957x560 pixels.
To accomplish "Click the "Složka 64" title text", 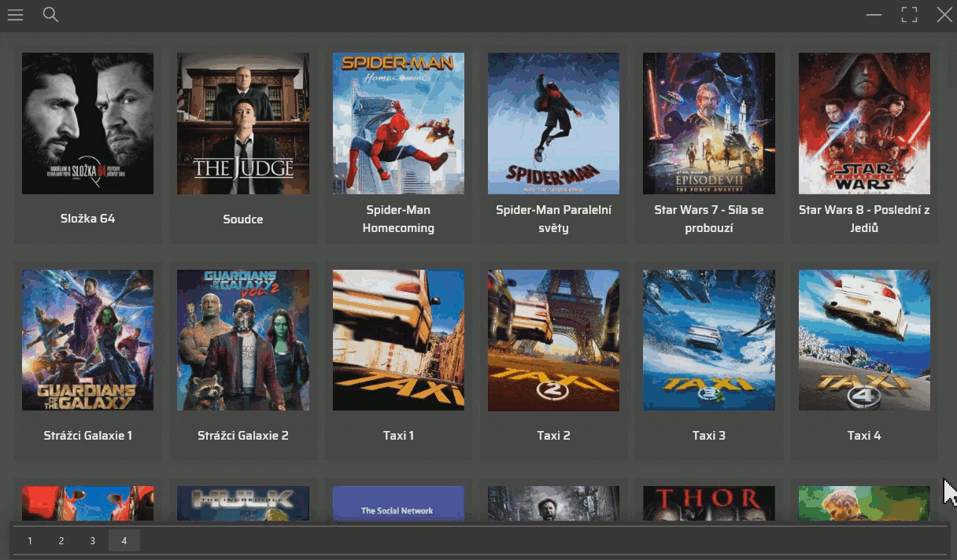I will pos(87,219).
